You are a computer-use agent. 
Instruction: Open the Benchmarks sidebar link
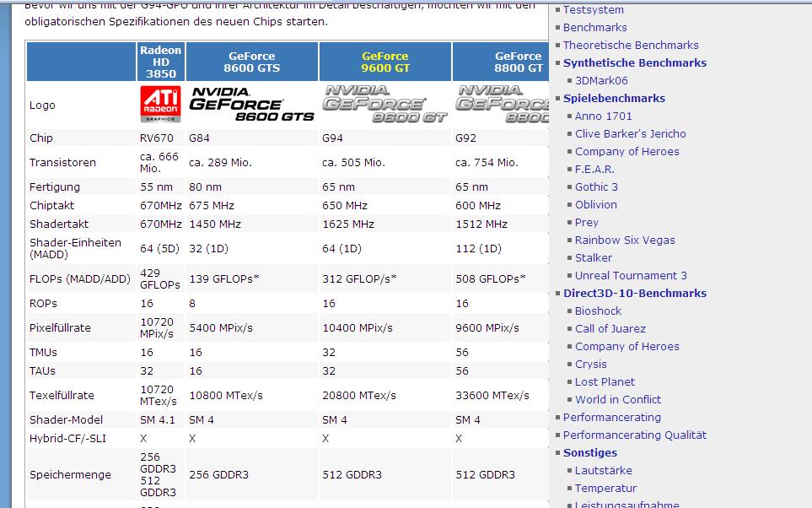click(x=594, y=28)
